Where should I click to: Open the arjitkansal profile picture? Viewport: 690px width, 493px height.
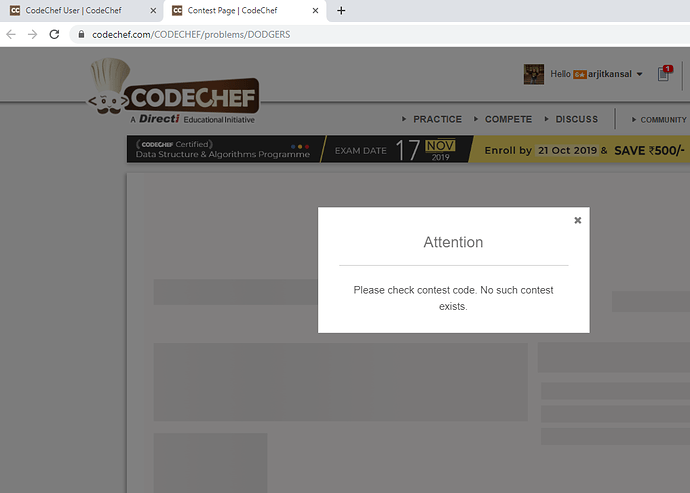coord(534,74)
